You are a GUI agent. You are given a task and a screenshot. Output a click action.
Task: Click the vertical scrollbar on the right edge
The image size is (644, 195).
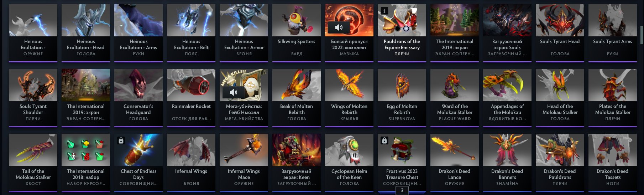(x=642, y=36)
